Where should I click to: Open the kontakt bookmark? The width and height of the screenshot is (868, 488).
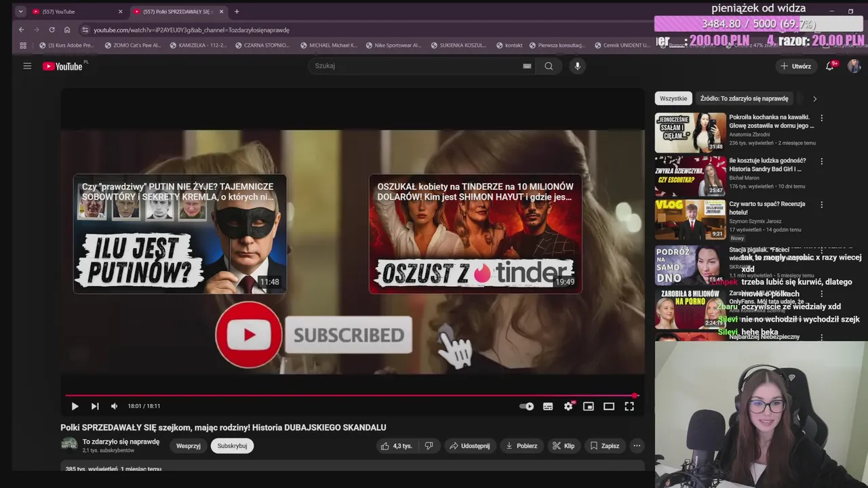[x=509, y=45]
